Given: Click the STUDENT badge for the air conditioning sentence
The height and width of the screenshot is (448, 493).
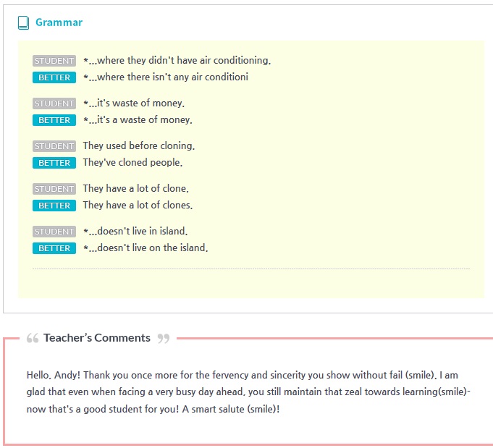Looking at the screenshot, I should [54, 61].
